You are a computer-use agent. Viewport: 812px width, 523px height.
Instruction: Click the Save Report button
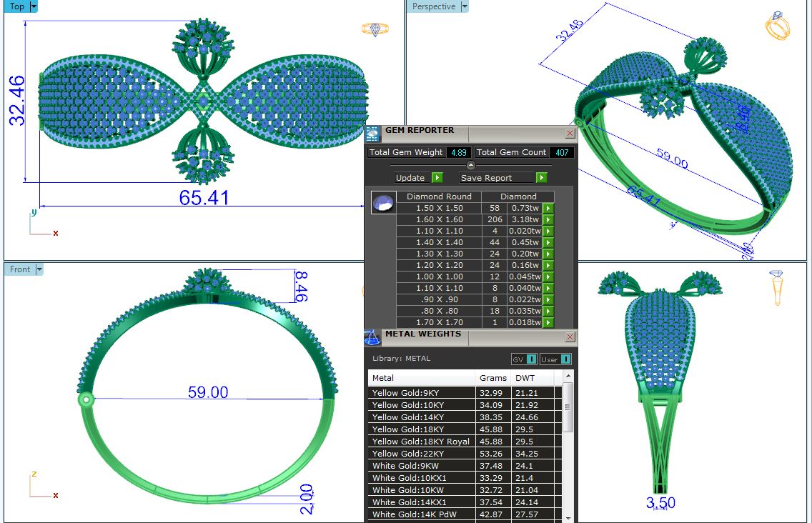coord(496,178)
